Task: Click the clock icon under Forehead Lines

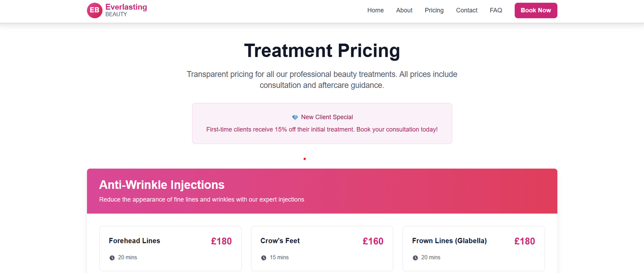Action: [112, 258]
